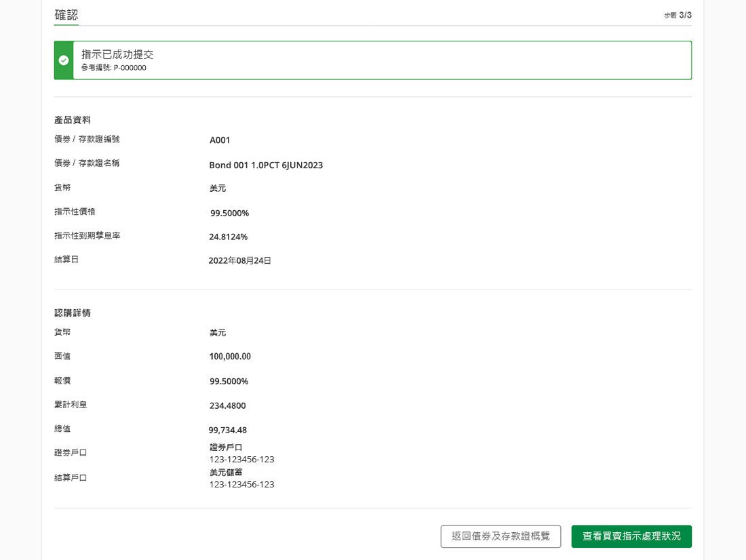The width and height of the screenshot is (746, 560).
Task: Click the 指示性價格 label
Action: tap(75, 212)
